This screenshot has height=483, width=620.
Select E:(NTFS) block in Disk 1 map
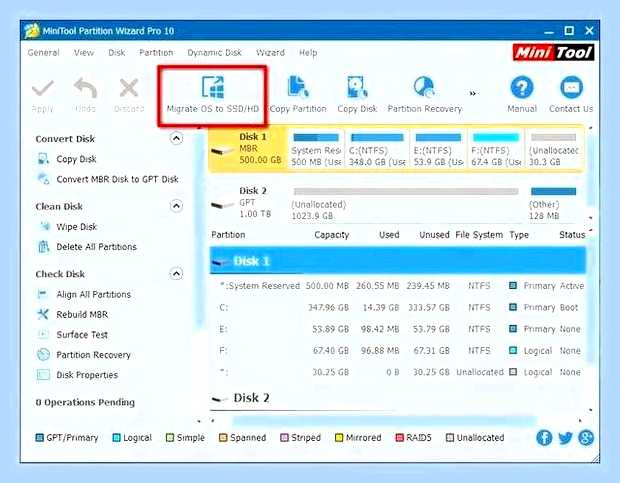click(x=439, y=149)
